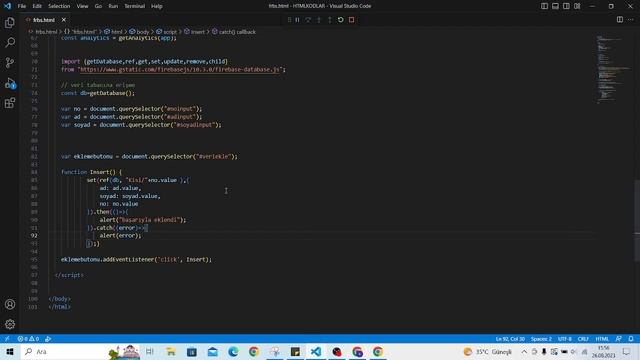Open the Edit menu
Viewport: 640px width, 360px height.
click(37, 6)
